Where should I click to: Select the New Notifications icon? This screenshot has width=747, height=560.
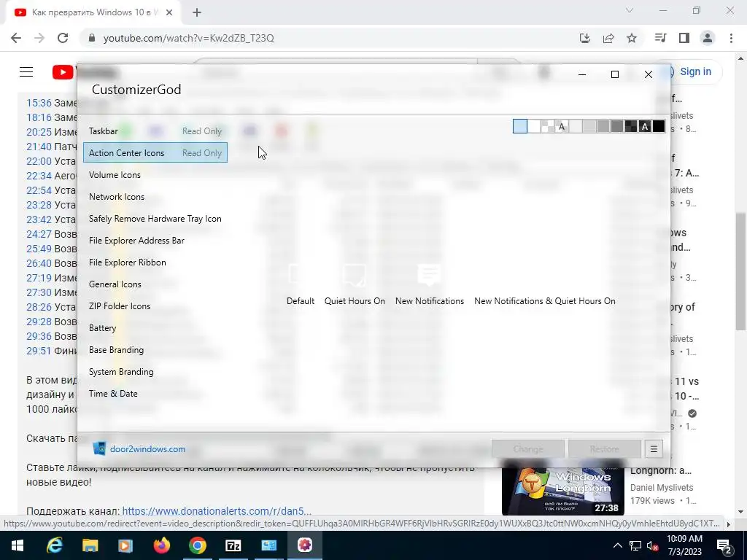pyautogui.click(x=429, y=275)
